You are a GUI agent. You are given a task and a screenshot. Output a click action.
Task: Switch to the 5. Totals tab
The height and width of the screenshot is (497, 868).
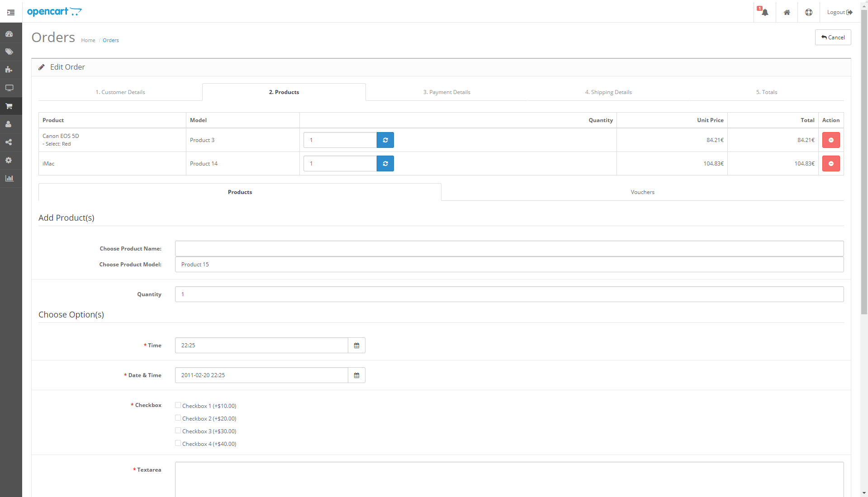tap(767, 92)
